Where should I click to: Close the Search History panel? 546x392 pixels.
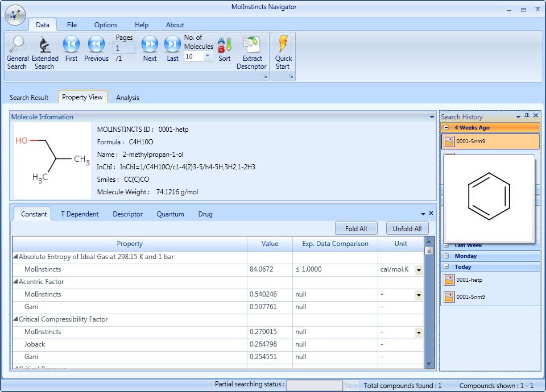click(536, 115)
